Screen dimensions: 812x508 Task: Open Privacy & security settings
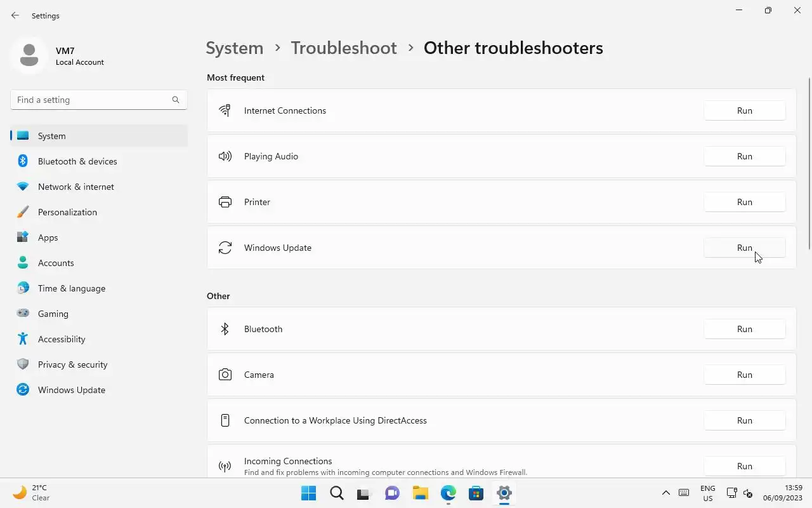coord(99,364)
